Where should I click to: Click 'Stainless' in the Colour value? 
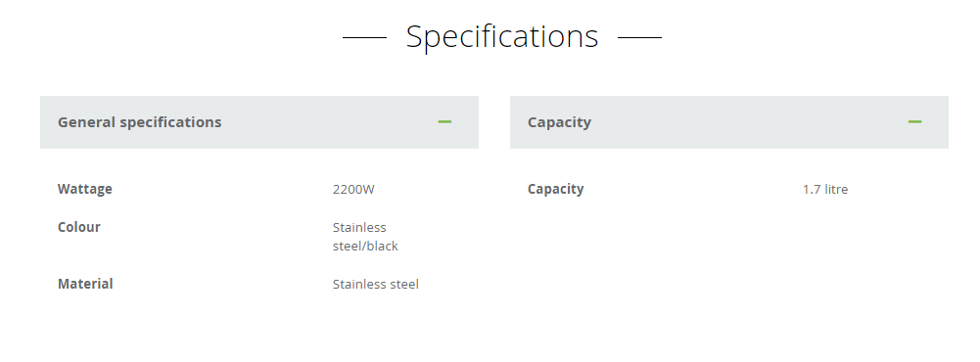[359, 227]
